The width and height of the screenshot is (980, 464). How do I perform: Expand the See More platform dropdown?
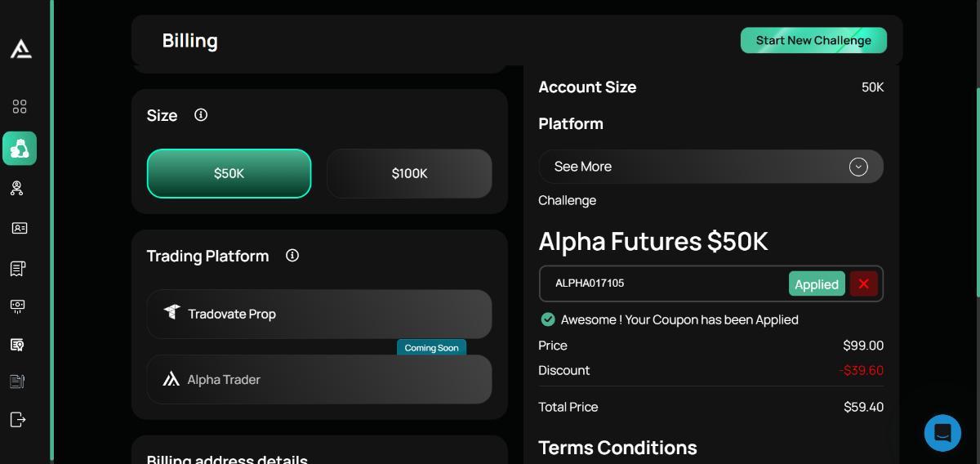point(694,167)
